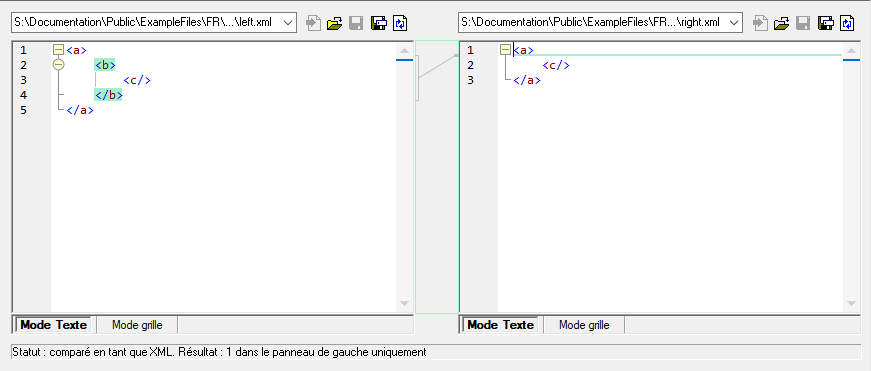Click the <c/> tag in right pane

[556, 65]
